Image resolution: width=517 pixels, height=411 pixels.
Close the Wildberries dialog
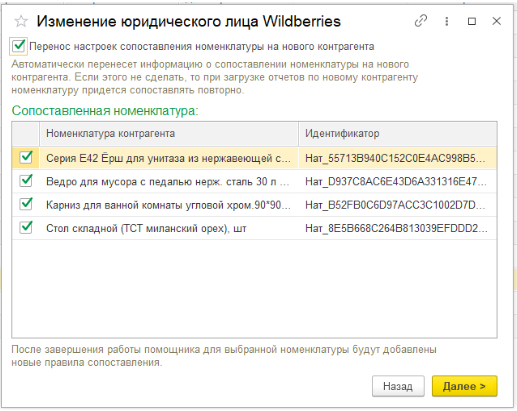(497, 21)
